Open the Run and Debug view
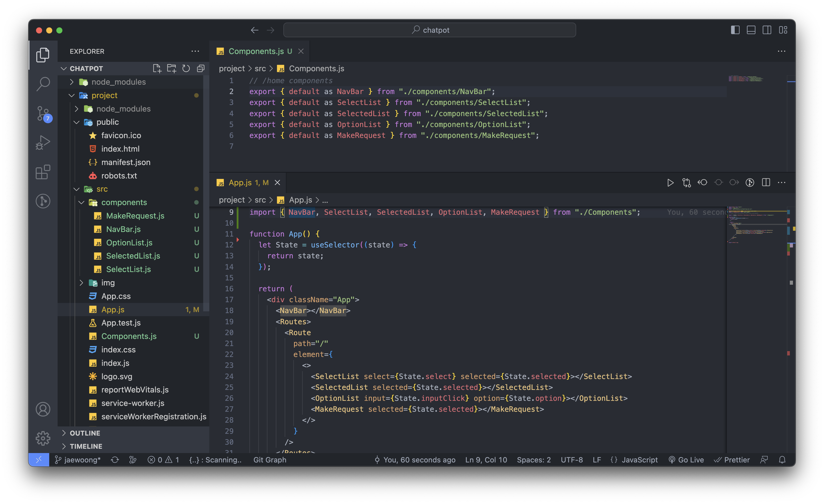 pos(43,143)
